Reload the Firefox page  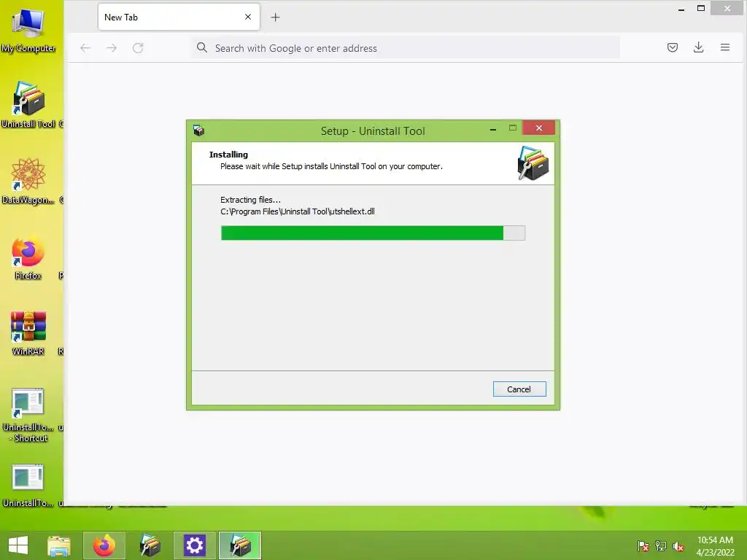(x=138, y=47)
